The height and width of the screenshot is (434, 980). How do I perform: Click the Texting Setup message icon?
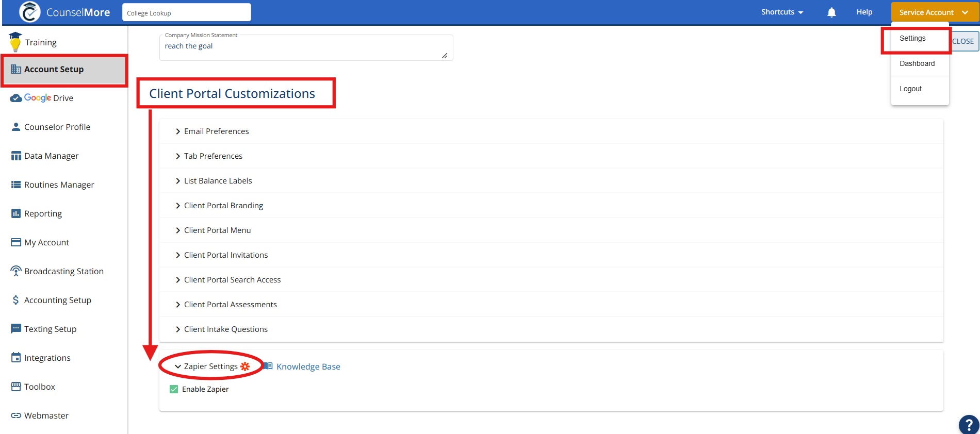tap(16, 329)
